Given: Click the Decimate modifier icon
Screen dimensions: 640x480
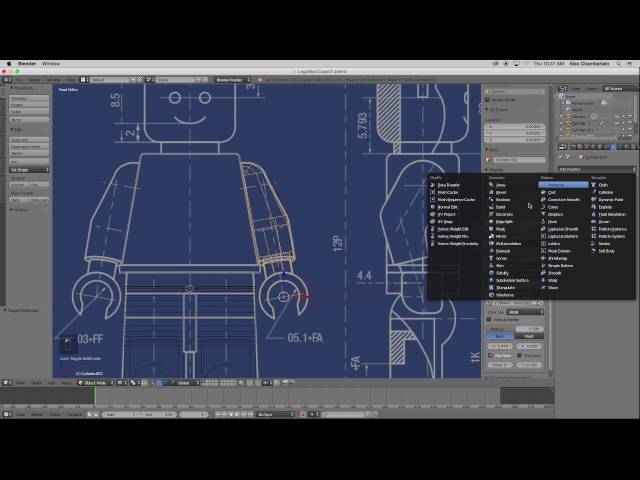Looking at the screenshot, I should tap(491, 214).
